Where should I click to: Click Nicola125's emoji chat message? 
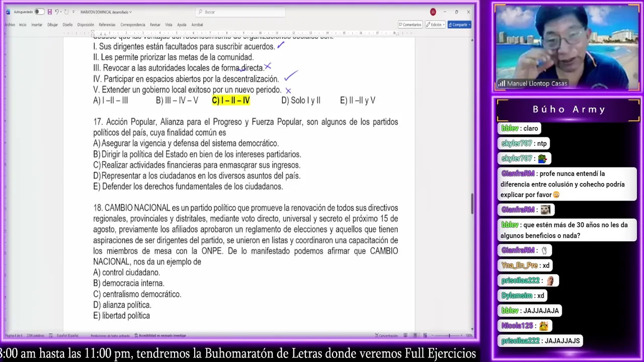tap(525, 326)
